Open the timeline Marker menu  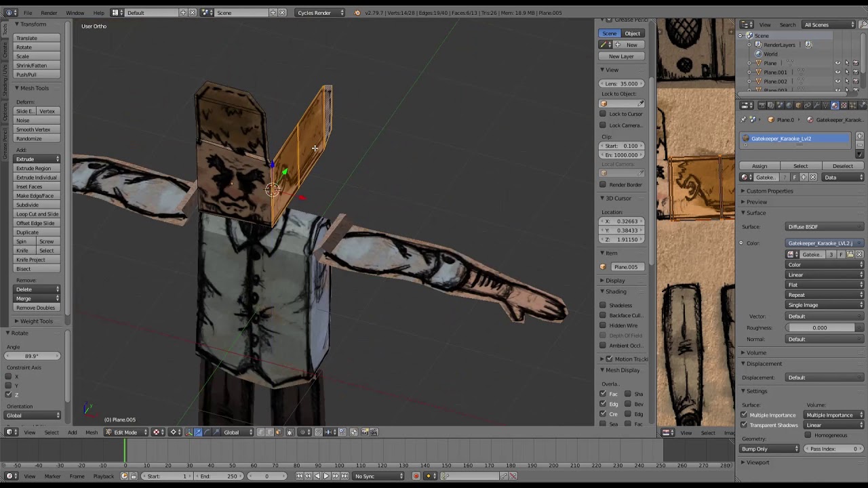click(x=52, y=476)
